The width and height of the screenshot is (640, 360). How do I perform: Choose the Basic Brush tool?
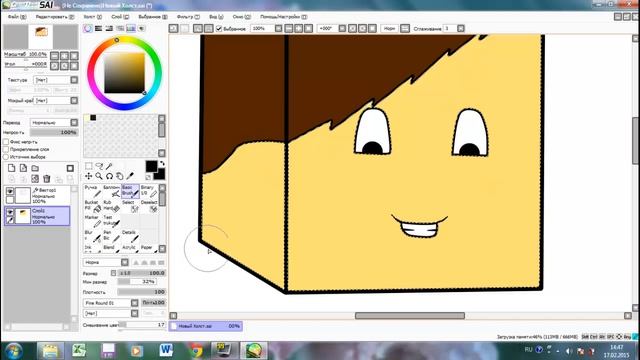[x=130, y=191]
